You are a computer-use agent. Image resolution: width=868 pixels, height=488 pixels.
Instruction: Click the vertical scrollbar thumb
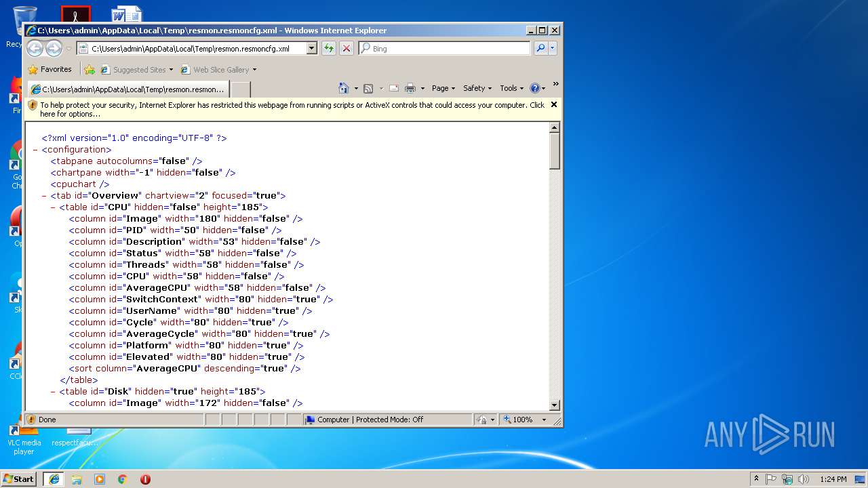coord(555,151)
